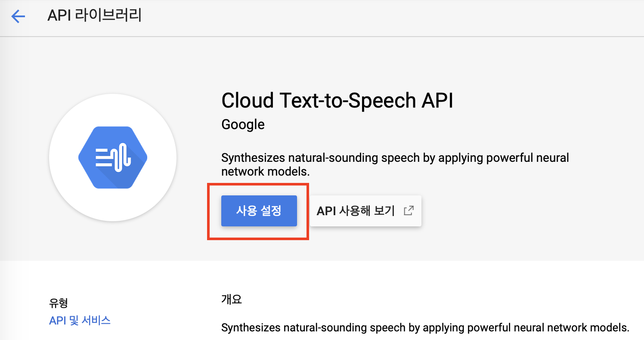Click the blue 사용 설정 button
This screenshot has width=644, height=340.
(x=259, y=211)
